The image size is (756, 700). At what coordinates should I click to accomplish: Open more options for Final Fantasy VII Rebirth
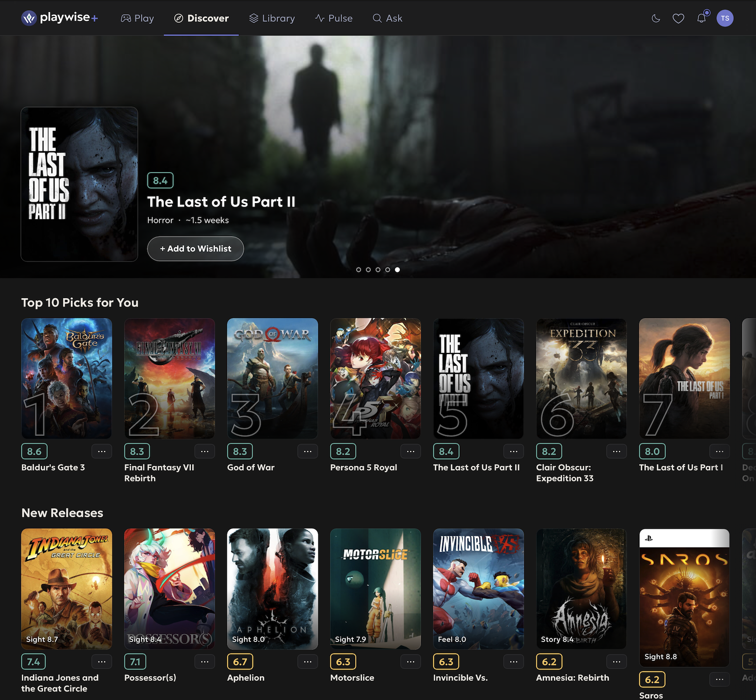coord(205,451)
